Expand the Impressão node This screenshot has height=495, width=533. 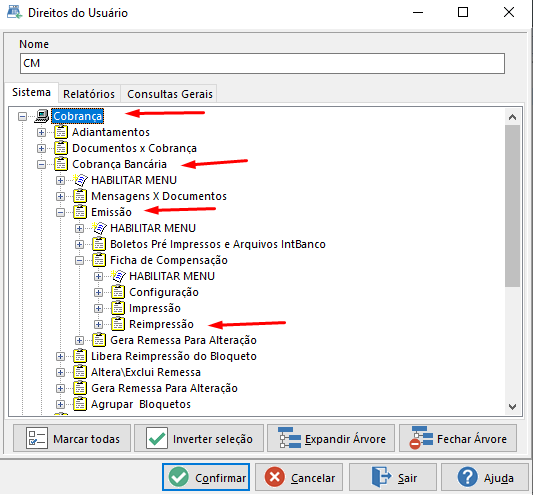[99, 308]
